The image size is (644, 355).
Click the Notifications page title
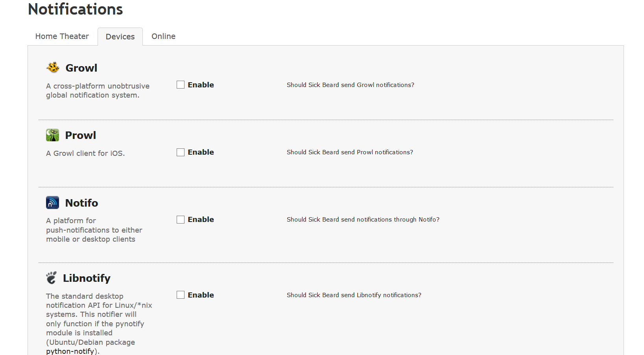pyautogui.click(x=76, y=9)
